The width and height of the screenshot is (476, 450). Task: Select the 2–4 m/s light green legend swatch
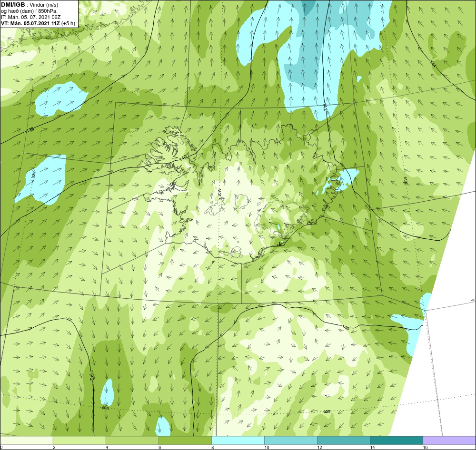click(x=79, y=440)
